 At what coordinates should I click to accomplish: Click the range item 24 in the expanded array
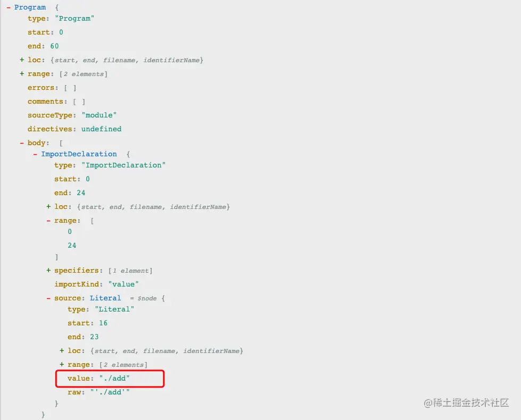click(72, 246)
